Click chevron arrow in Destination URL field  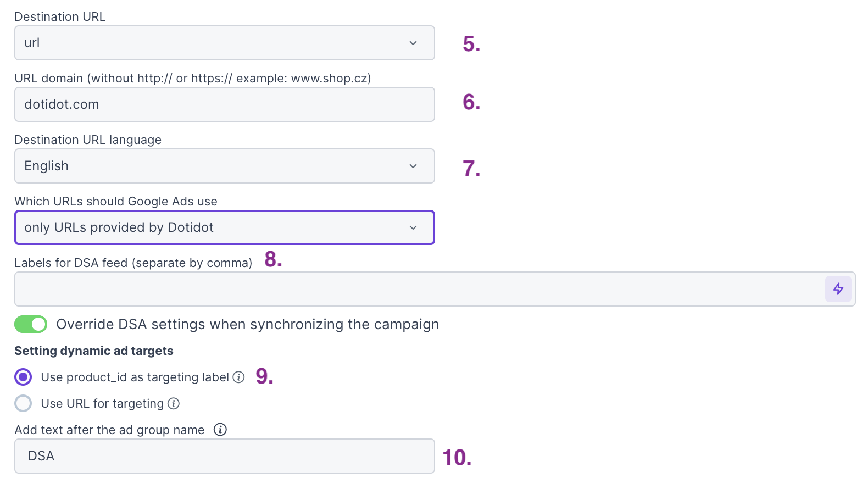(x=413, y=43)
